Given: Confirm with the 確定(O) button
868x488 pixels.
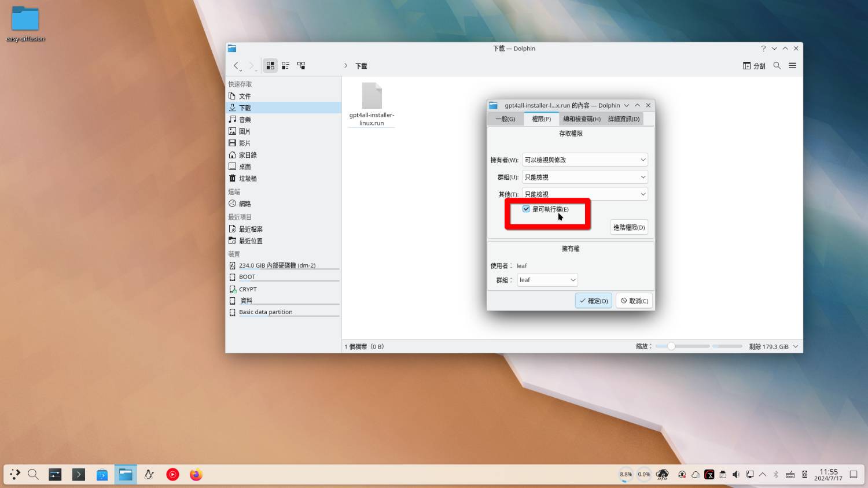Looking at the screenshot, I should coord(594,301).
